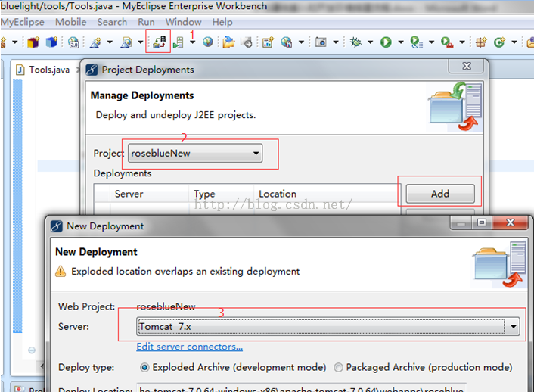
Task: Click the New Deployment title bar icon
Action: click(x=56, y=226)
